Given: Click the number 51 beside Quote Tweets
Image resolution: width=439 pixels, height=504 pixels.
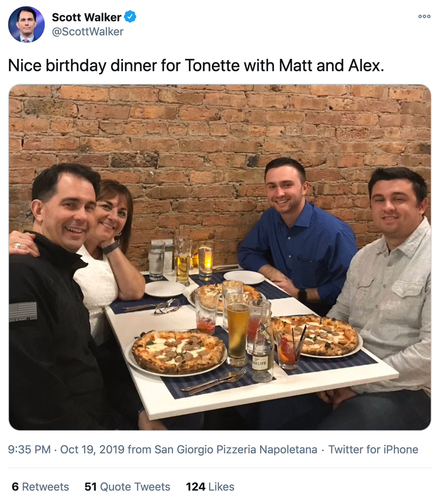Looking at the screenshot, I should click(90, 487).
